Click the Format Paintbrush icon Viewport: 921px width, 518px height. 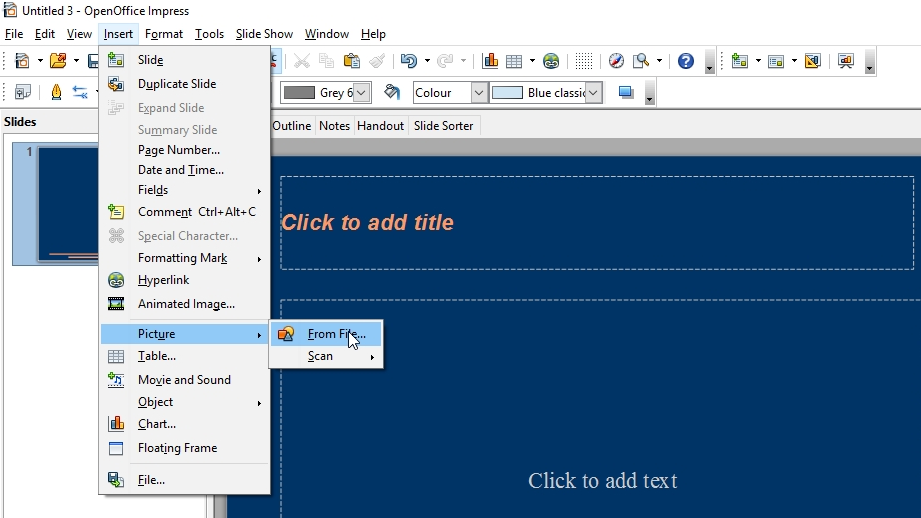click(x=377, y=60)
